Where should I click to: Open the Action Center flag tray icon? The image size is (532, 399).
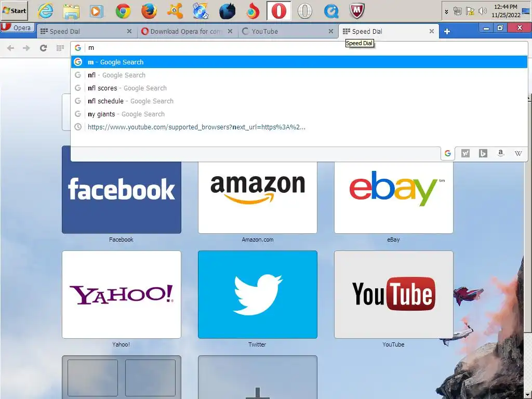point(470,11)
